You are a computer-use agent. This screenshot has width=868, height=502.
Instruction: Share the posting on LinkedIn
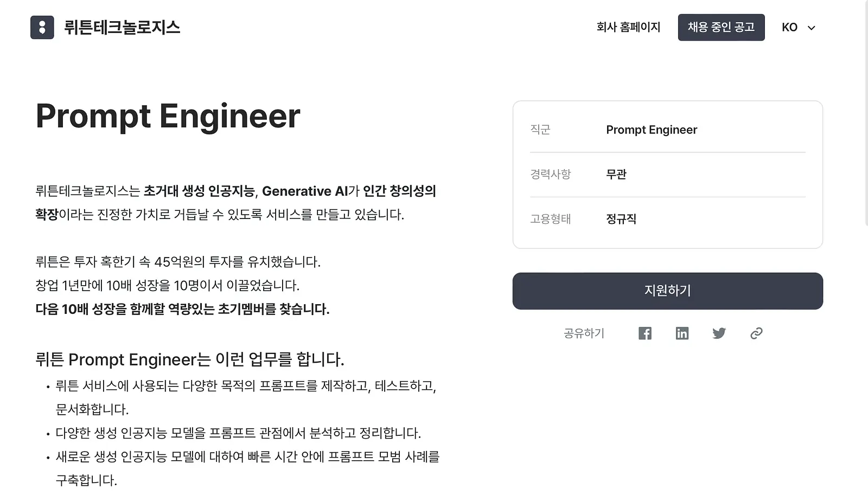[682, 333]
